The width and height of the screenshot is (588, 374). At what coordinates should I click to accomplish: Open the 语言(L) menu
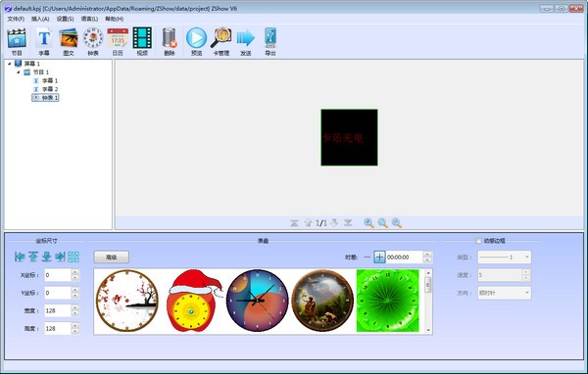tap(89, 19)
